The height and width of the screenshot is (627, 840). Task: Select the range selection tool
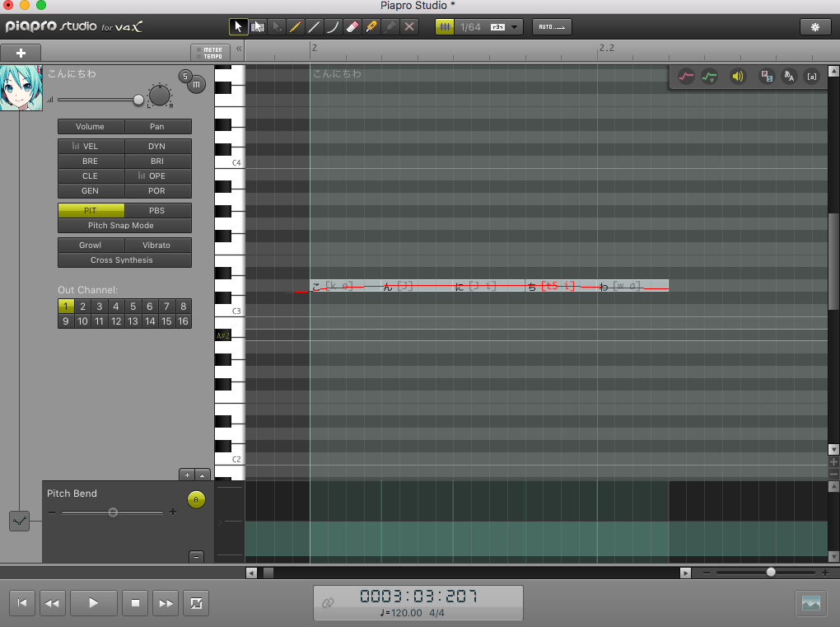258,27
